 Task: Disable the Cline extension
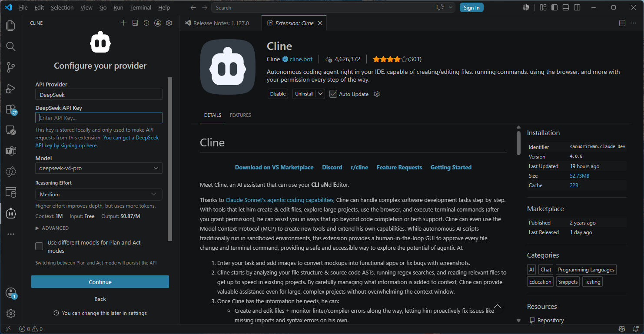[278, 94]
